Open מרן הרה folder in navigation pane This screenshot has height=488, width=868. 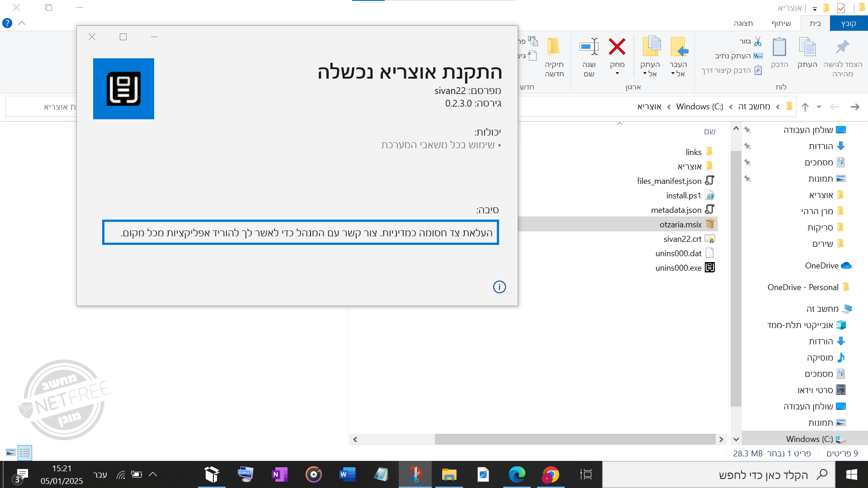(x=822, y=211)
